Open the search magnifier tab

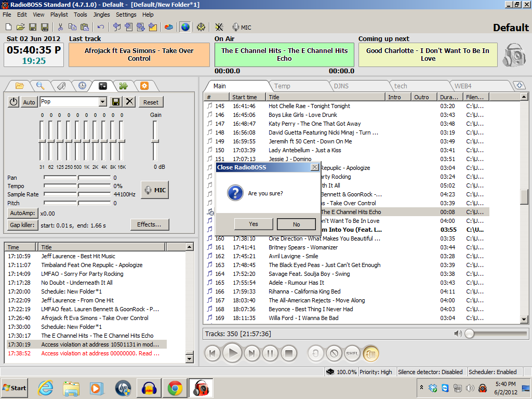(x=40, y=86)
